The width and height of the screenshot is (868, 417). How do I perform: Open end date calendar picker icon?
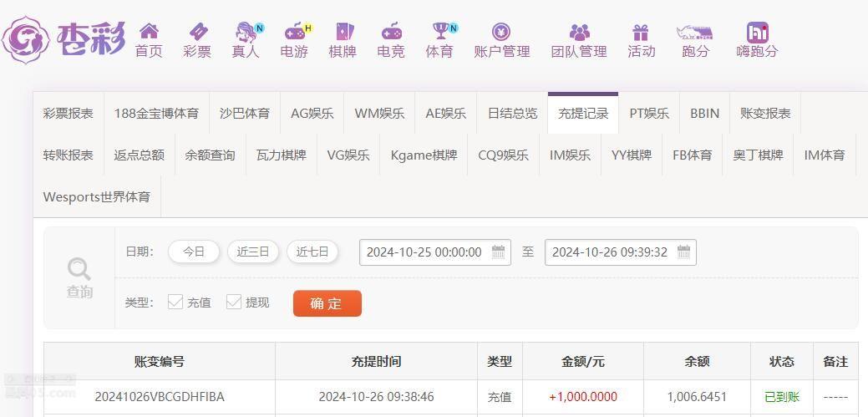pos(683,252)
